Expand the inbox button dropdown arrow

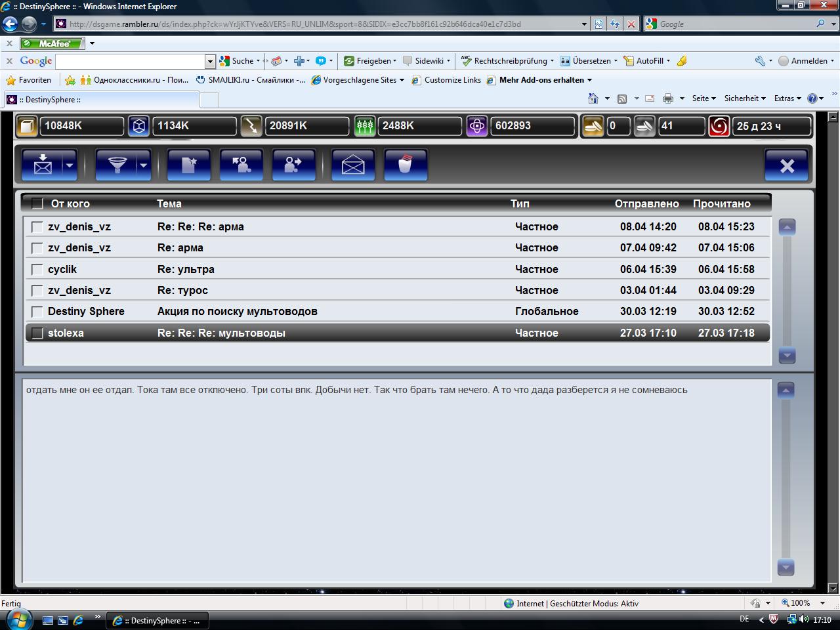(69, 165)
